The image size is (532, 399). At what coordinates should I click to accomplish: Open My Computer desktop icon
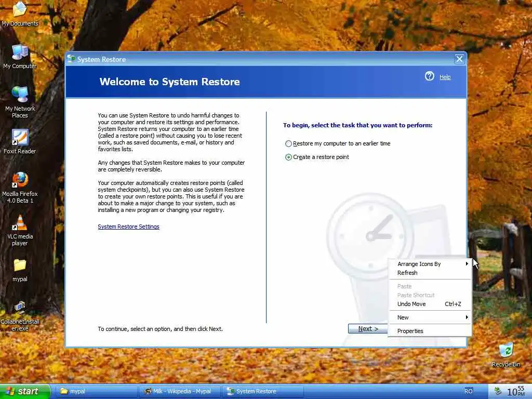(20, 56)
